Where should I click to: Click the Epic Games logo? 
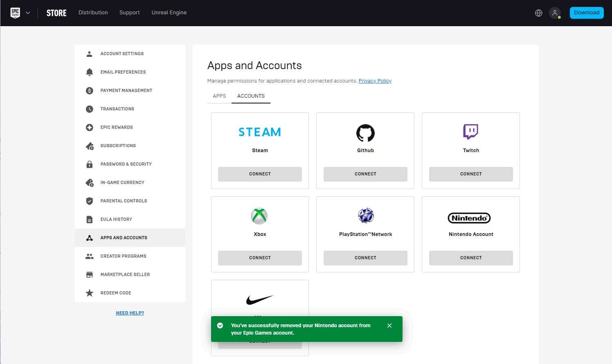pyautogui.click(x=15, y=13)
